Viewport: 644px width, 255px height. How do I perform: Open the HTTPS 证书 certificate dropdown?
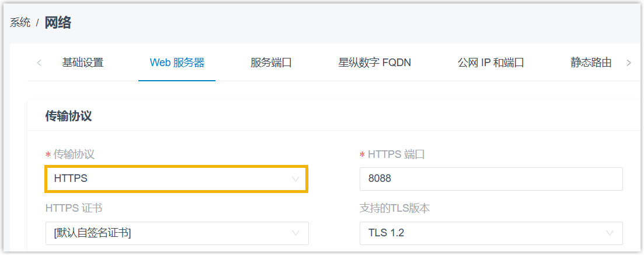(x=176, y=233)
